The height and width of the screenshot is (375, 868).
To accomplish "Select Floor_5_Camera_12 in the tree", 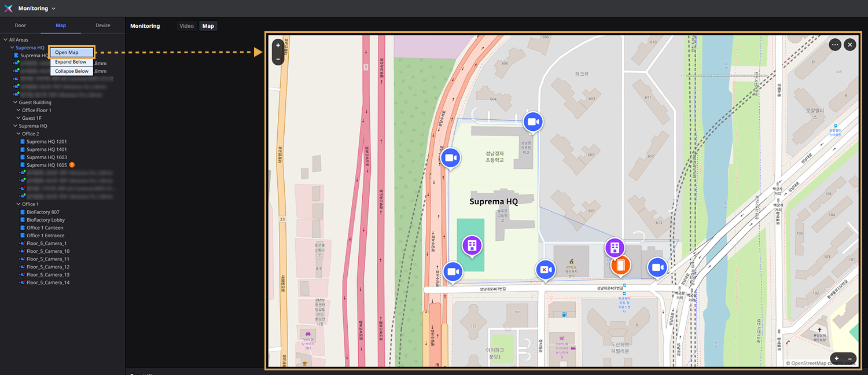I will pos(47,267).
